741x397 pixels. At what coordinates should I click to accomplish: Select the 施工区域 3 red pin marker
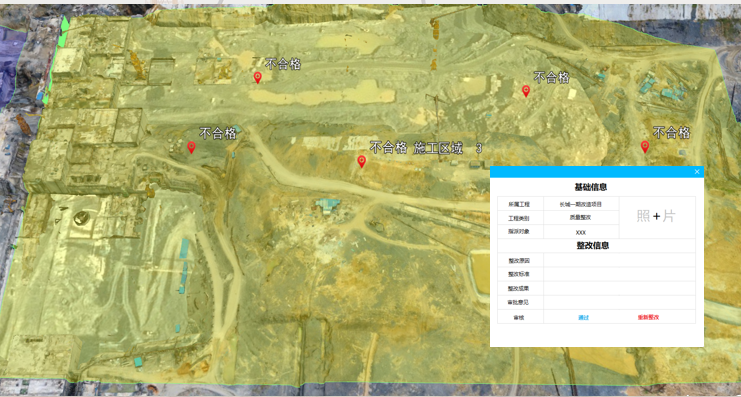[362, 162]
